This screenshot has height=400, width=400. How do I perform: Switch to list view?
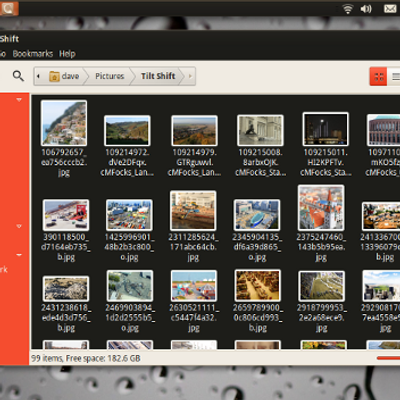tap(395, 77)
